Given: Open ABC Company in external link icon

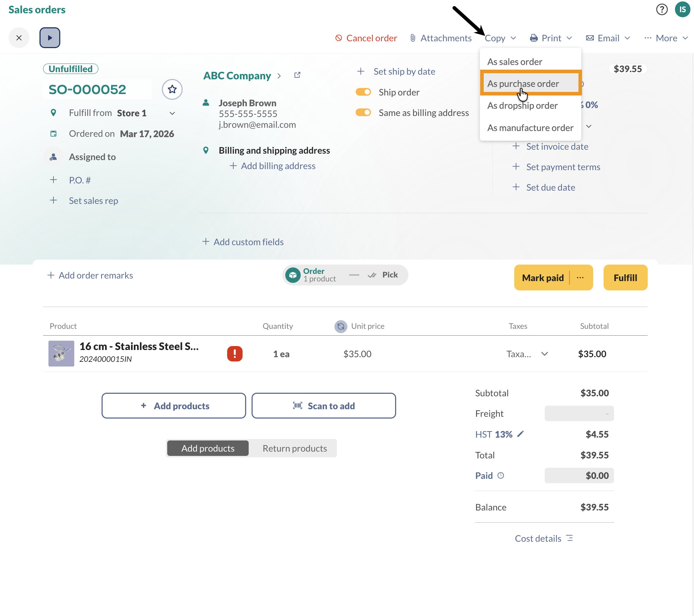Looking at the screenshot, I should point(297,75).
